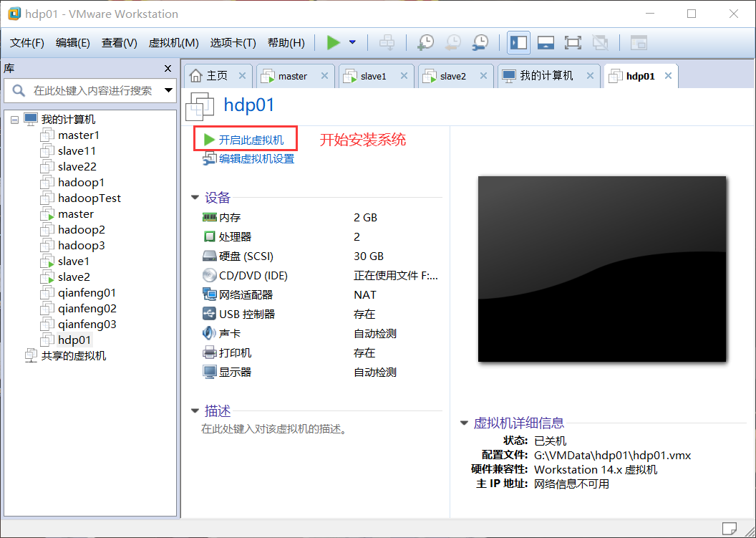Viewport: 756px width, 538px height.
Task: Take a snapshot of this virtual machine
Action: [x=425, y=42]
